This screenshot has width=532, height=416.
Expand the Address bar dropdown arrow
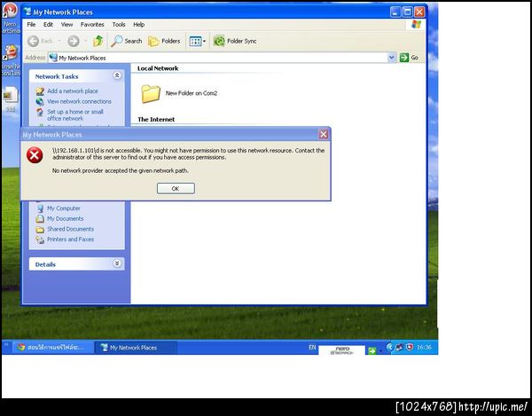click(x=392, y=58)
